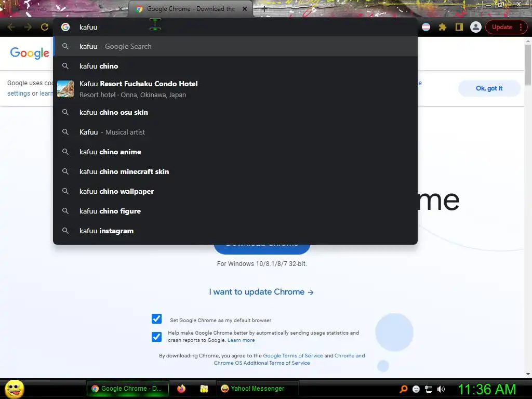This screenshot has height=399, width=532.
Task: Click search icon beside Kafuu Musical artist
Action: (65, 132)
